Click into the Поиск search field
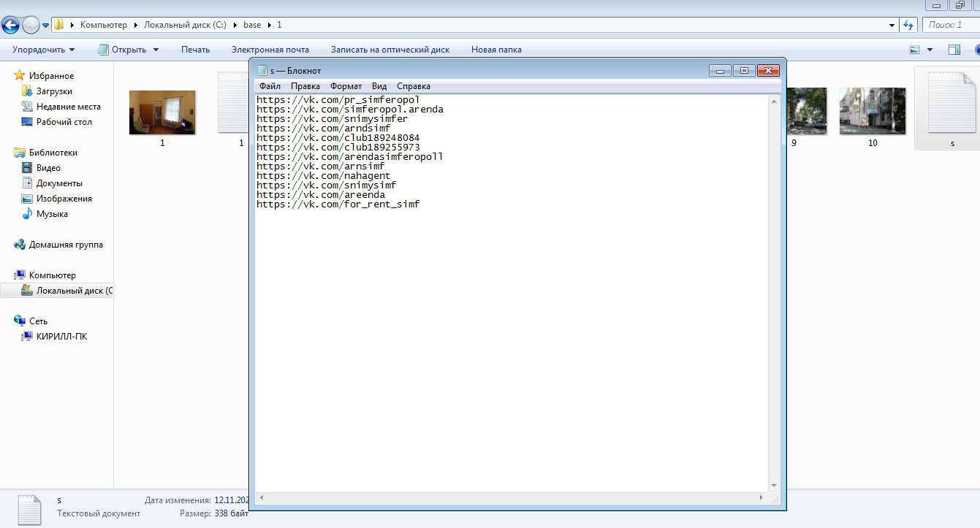Screen dimensions: 980x528 (950, 25)
